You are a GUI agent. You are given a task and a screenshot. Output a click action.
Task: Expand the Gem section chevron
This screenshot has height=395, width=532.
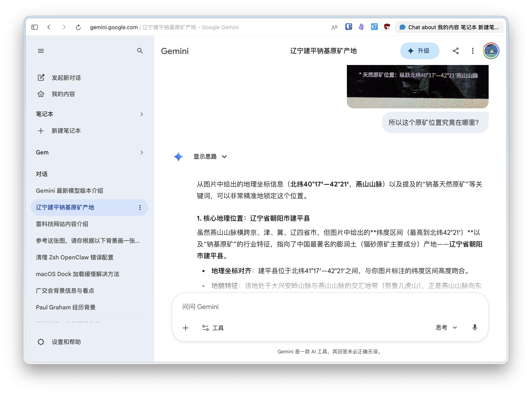[142, 152]
